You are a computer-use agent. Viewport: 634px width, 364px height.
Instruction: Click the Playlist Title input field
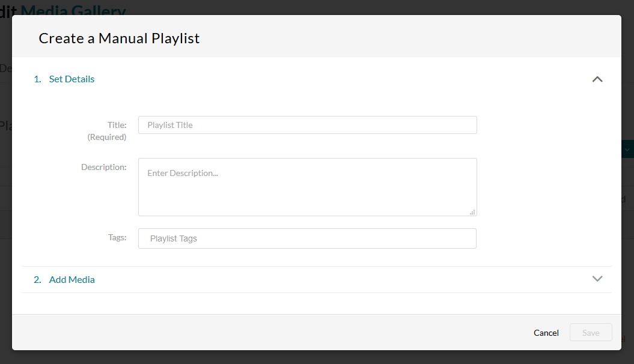pos(307,125)
